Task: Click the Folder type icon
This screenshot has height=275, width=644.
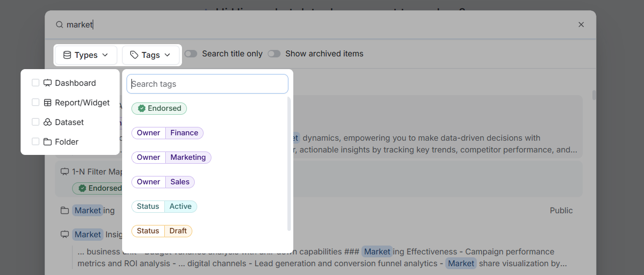Action: coord(48,142)
